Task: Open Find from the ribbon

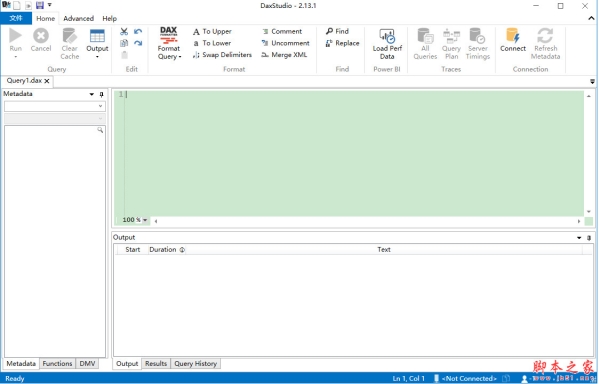Action: pyautogui.click(x=337, y=31)
